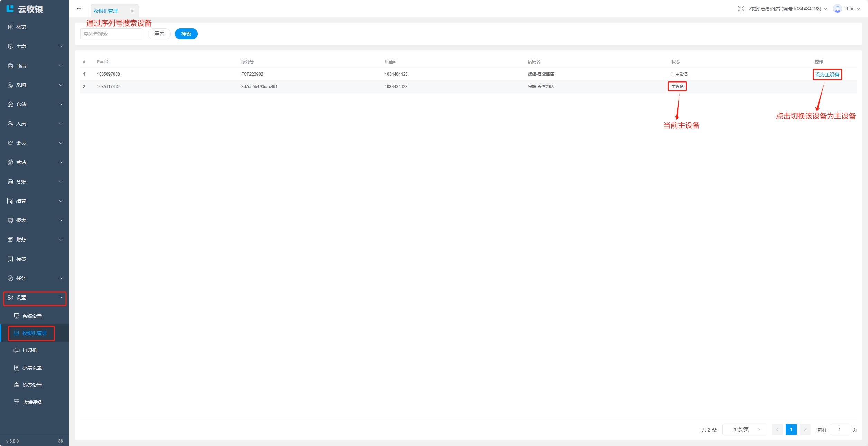The image size is (868, 446).
Task: Open the 店铺装修 store decoration item
Action: 32,402
